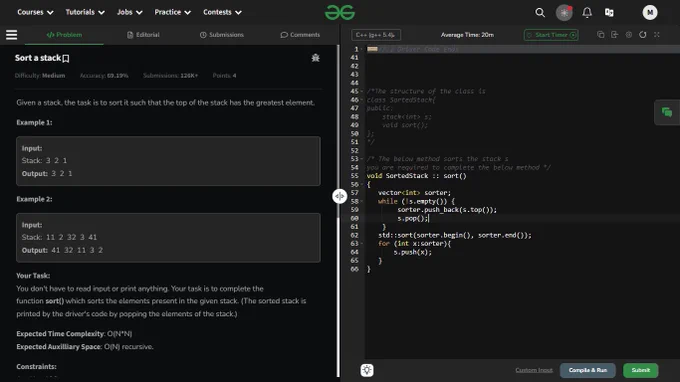
Task: Click the Custom Input link
Action: 534,370
